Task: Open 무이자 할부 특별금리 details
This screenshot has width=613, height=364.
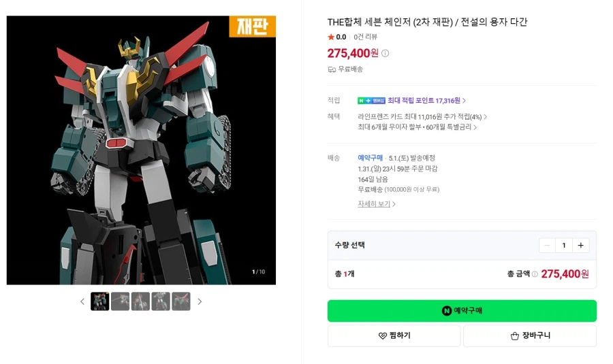Action: (417, 127)
